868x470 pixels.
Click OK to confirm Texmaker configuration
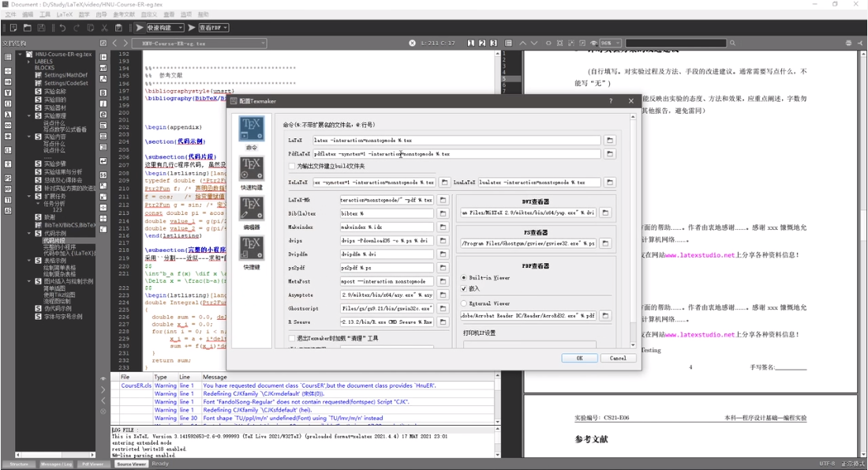(579, 358)
